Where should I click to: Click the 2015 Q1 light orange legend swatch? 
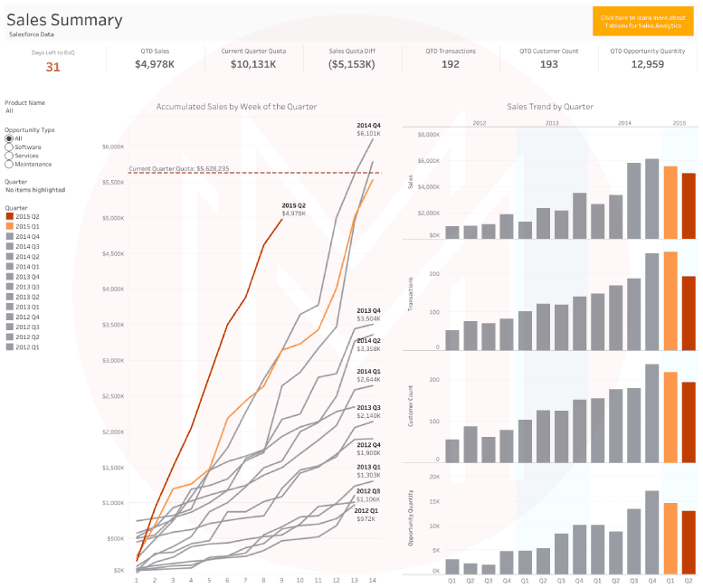click(9, 226)
